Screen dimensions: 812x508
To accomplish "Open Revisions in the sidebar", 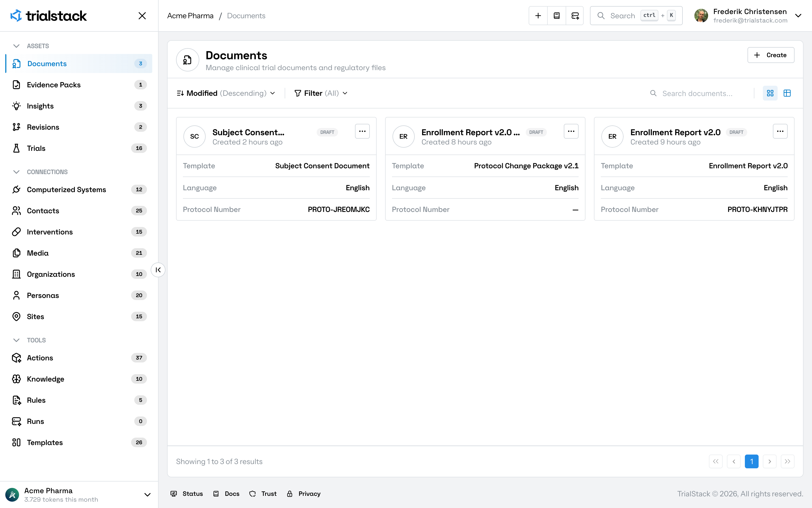I will [x=79, y=127].
